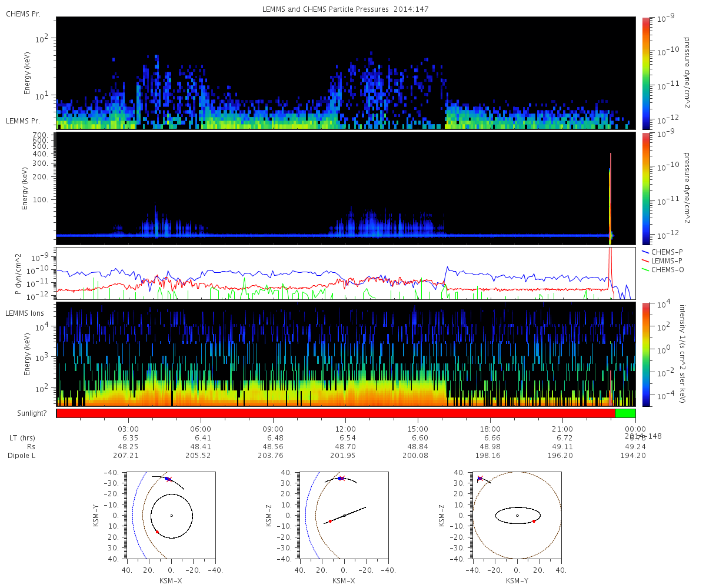Click the red portion of the Sunlight bar
This screenshot has height=588, width=706.
click(335, 413)
